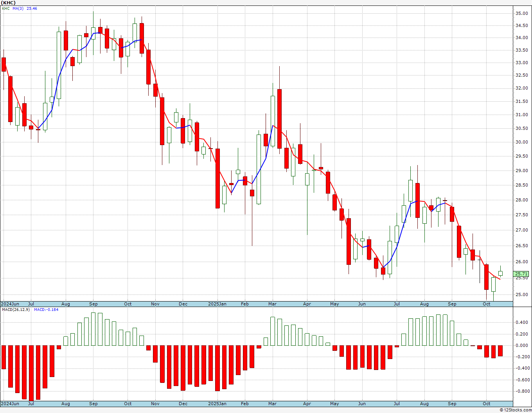Select the MACD:-0.184 value readout
532x413 pixels.
click(x=46, y=309)
